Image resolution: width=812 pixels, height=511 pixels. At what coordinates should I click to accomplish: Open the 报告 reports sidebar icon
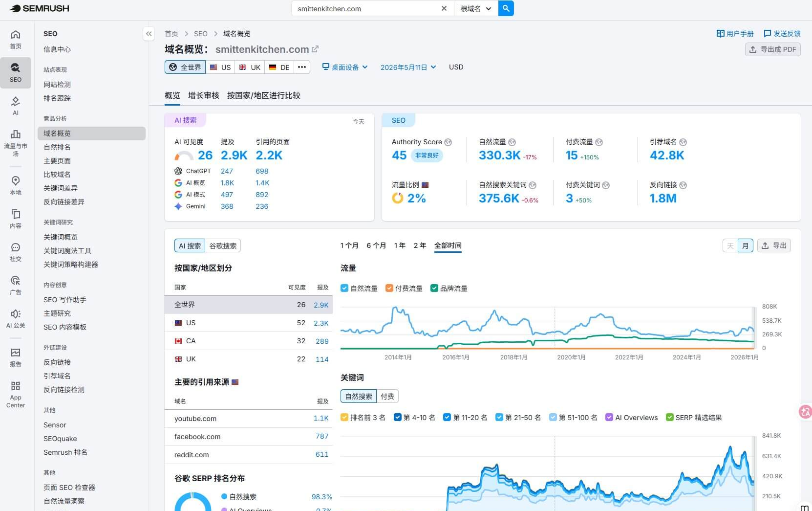coord(16,357)
